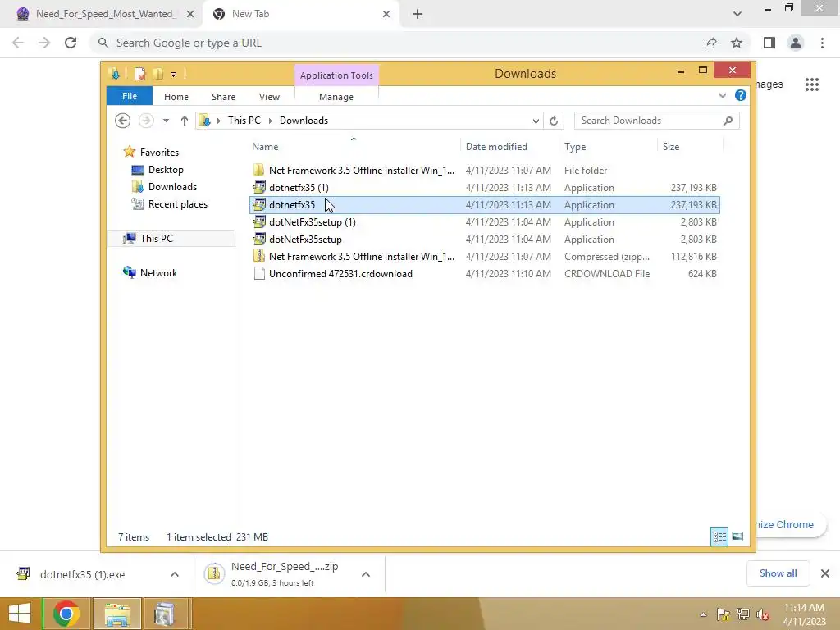Click breadcrumb arrow before This PC
Screen dimensions: 840x630
(x=218, y=121)
